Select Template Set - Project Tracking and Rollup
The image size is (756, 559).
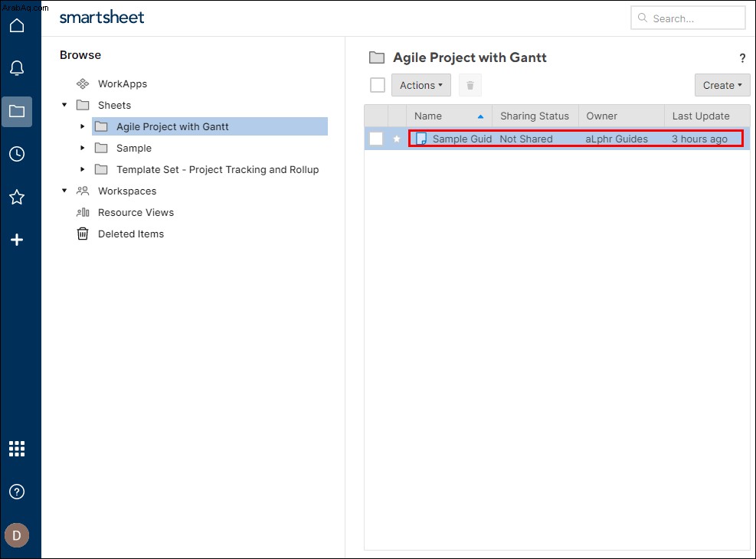pyautogui.click(x=218, y=170)
